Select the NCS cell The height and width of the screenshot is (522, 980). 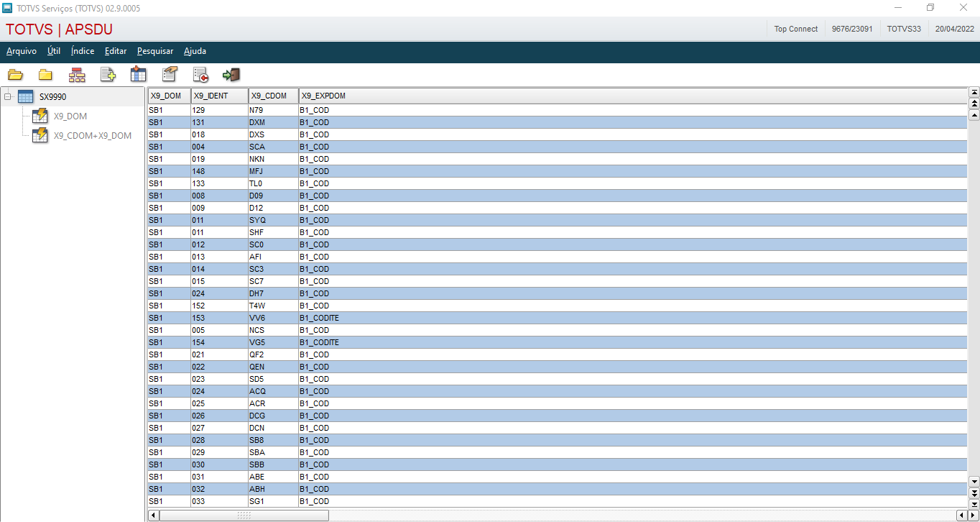tap(273, 330)
